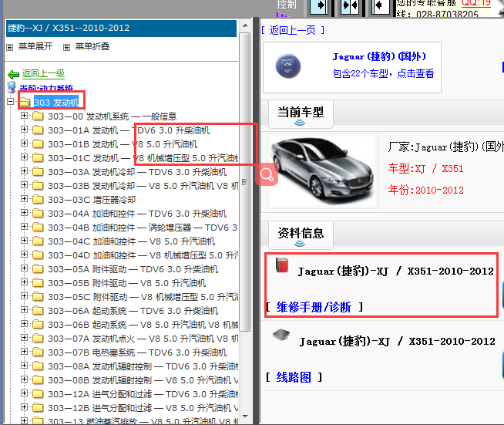
Task: Select 303—03B 发动机冷却 V8 5.0 item
Action: (143, 186)
